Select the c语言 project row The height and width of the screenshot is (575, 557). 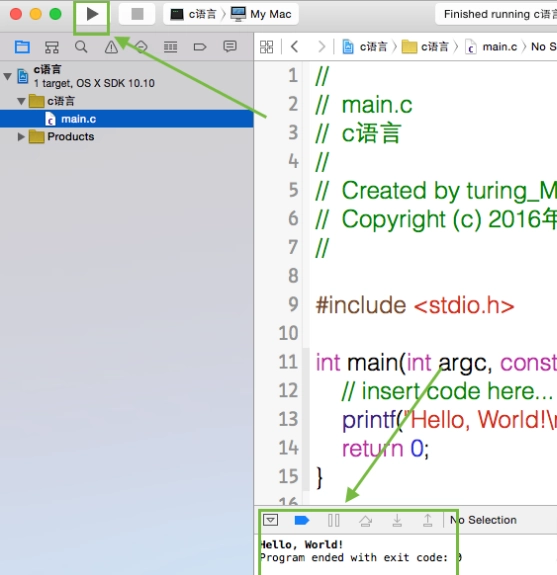127,76
